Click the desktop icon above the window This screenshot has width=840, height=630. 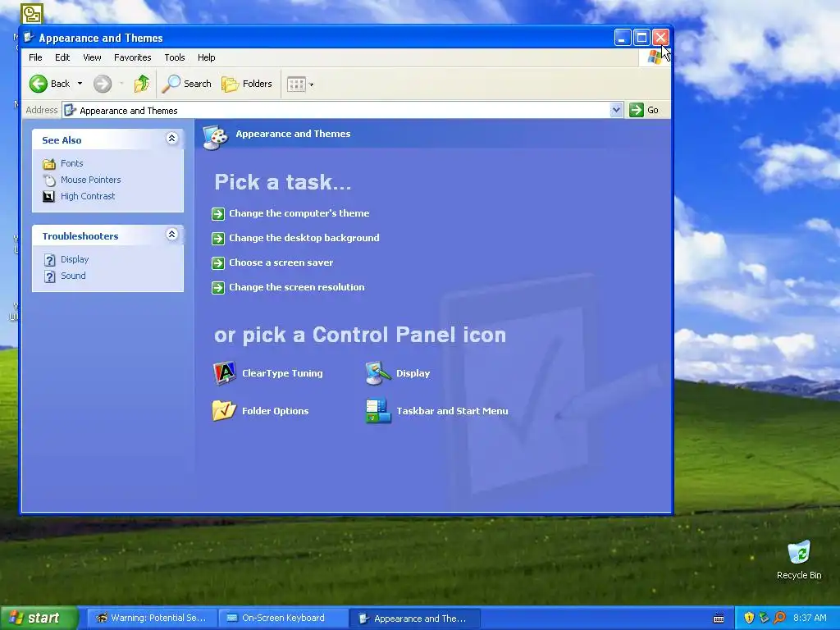coord(31,13)
